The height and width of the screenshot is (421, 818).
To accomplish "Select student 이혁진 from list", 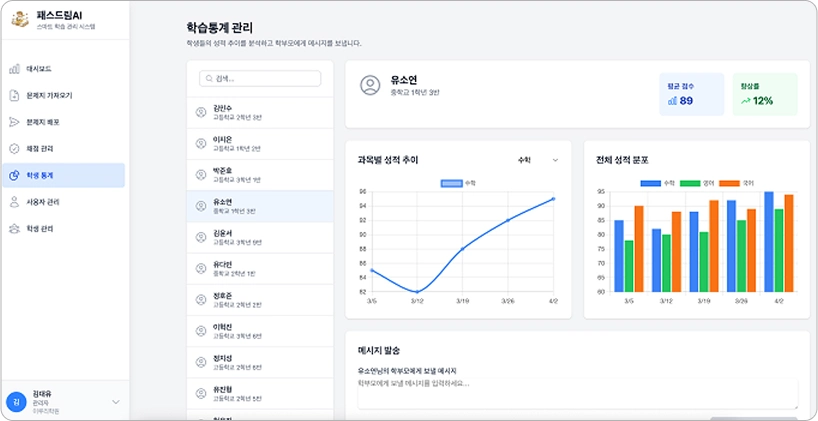I will (x=260, y=331).
